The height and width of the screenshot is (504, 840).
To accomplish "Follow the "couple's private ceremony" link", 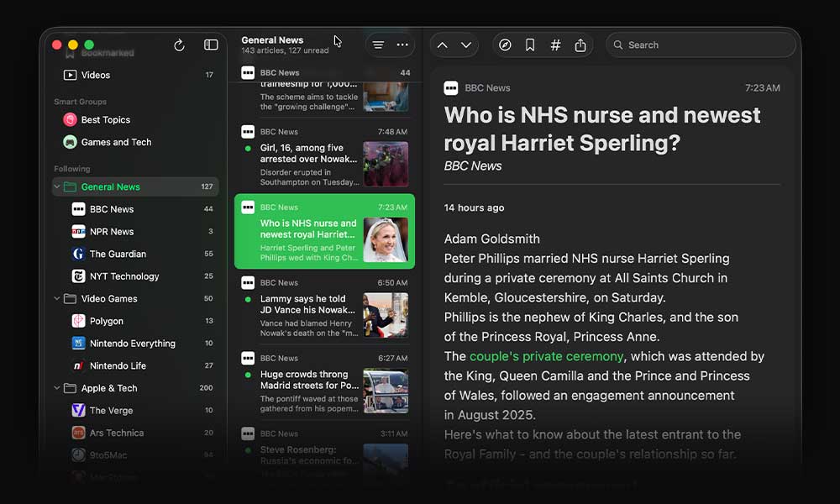I will click(547, 356).
